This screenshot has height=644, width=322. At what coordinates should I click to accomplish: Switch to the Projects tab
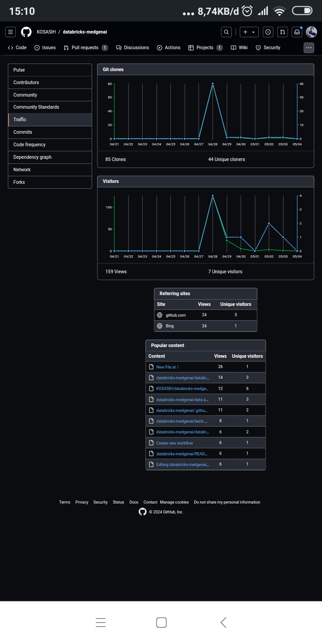coord(205,47)
